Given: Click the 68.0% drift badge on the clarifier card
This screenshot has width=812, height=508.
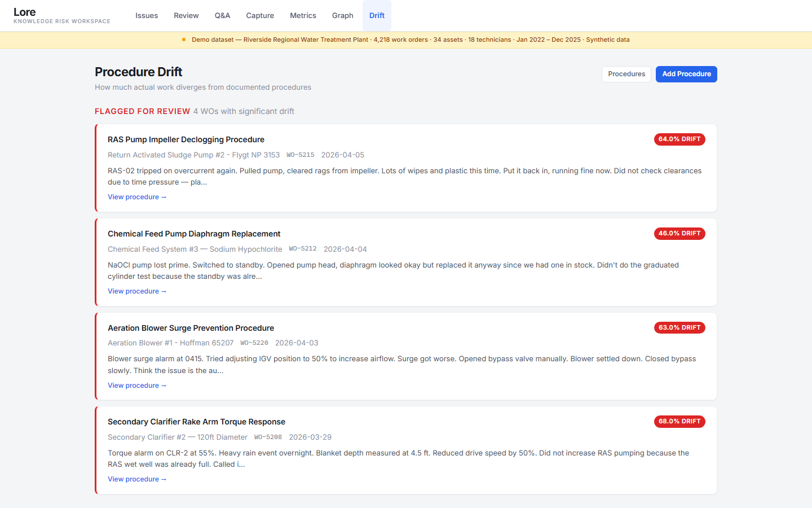Looking at the screenshot, I should point(679,421).
